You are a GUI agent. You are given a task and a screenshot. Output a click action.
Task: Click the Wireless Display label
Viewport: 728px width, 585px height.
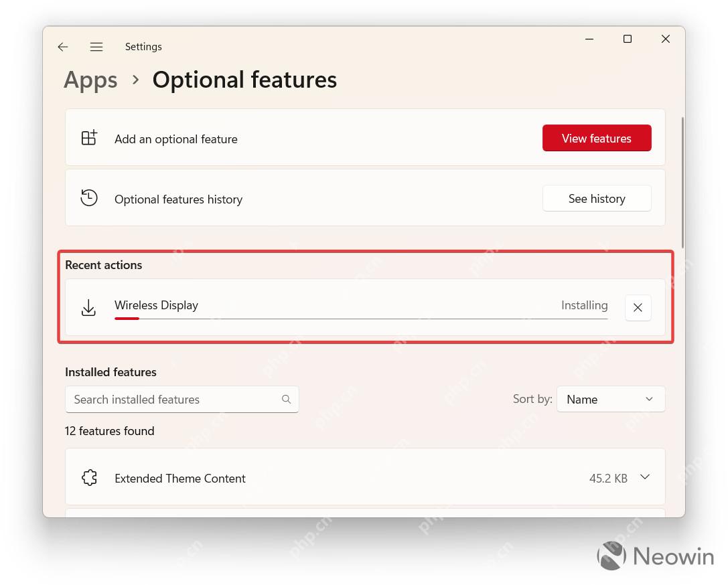pos(157,305)
